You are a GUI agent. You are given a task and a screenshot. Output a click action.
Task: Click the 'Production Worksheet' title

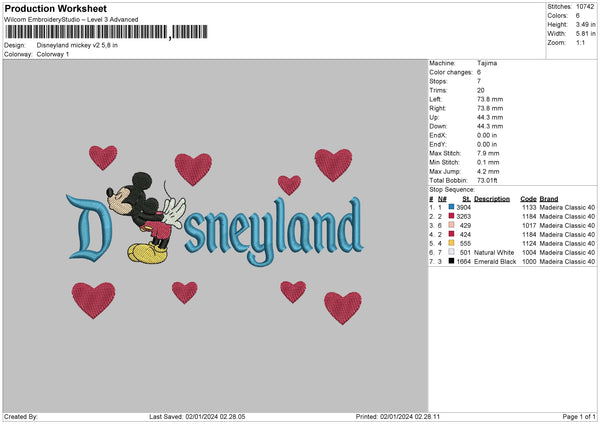point(55,8)
